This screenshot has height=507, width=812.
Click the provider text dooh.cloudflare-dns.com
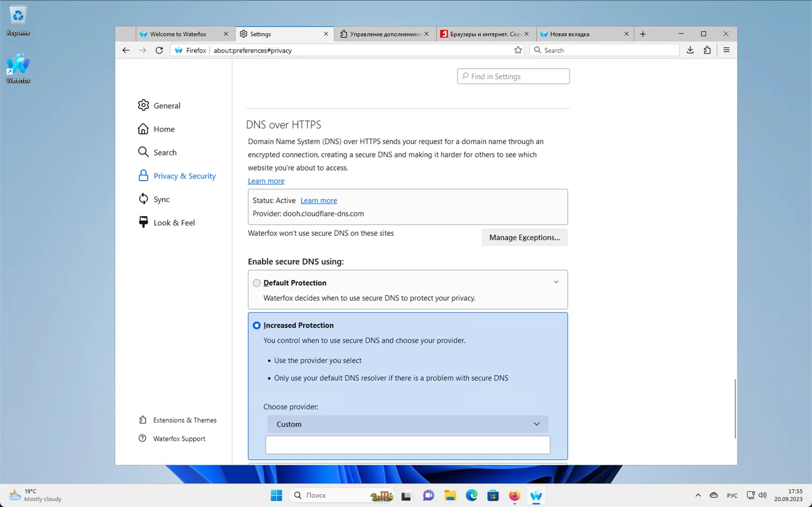(323, 214)
